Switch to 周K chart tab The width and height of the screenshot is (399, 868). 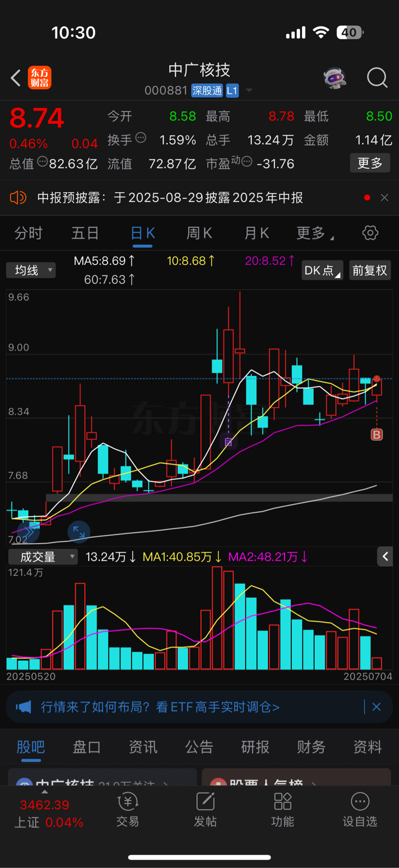coord(199,233)
